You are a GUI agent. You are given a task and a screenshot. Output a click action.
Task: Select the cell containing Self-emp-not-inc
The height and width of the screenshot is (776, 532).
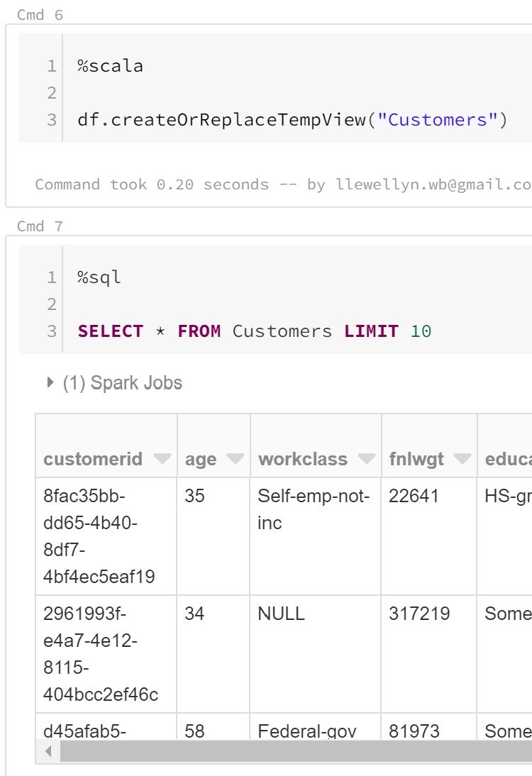[314, 509]
